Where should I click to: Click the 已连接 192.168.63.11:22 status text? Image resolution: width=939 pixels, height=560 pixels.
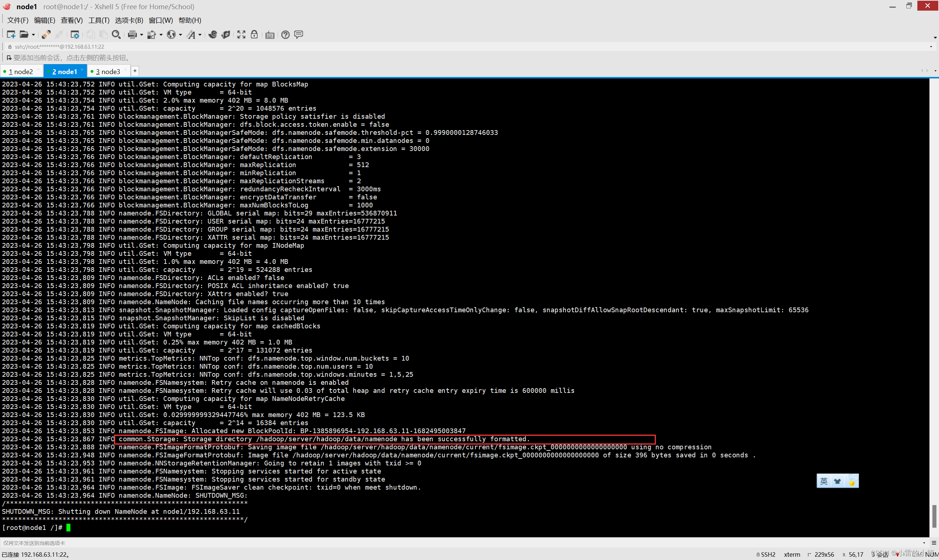coord(36,555)
